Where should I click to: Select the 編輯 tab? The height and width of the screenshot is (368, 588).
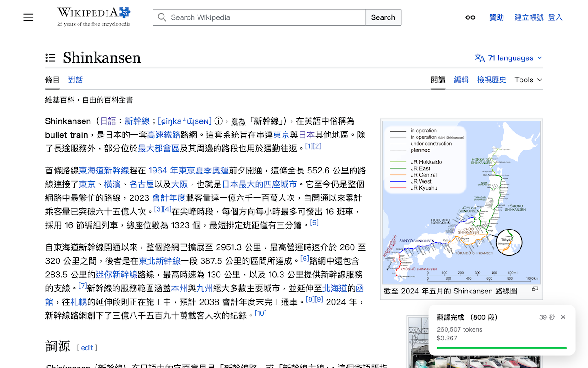pyautogui.click(x=461, y=80)
